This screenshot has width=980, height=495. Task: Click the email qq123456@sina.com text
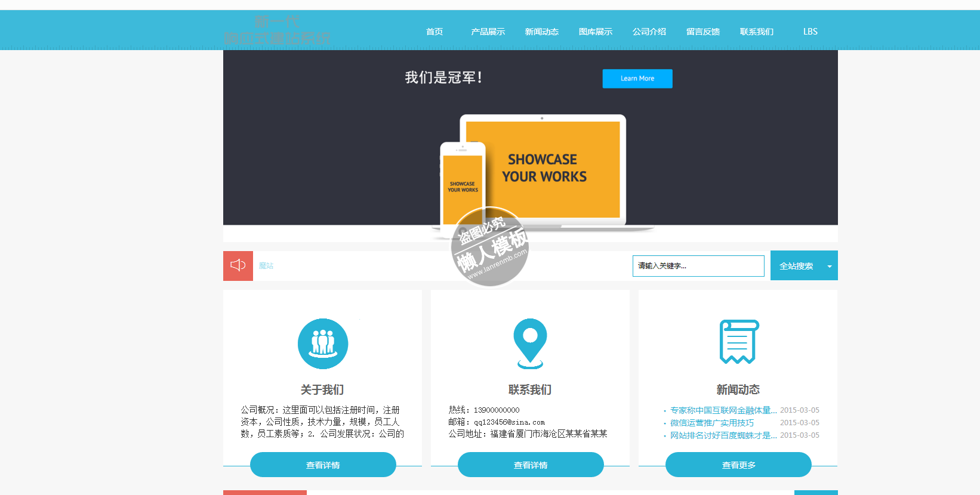[509, 422]
